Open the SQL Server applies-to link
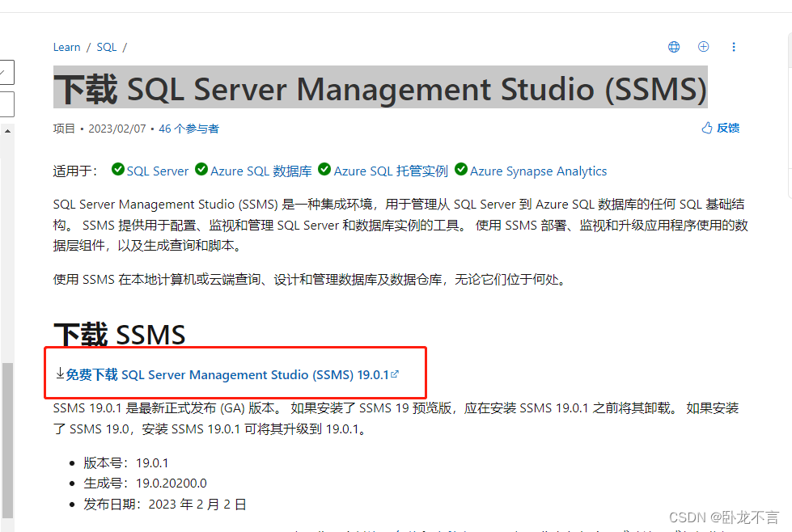Image resolution: width=792 pixels, height=532 pixels. point(157,171)
